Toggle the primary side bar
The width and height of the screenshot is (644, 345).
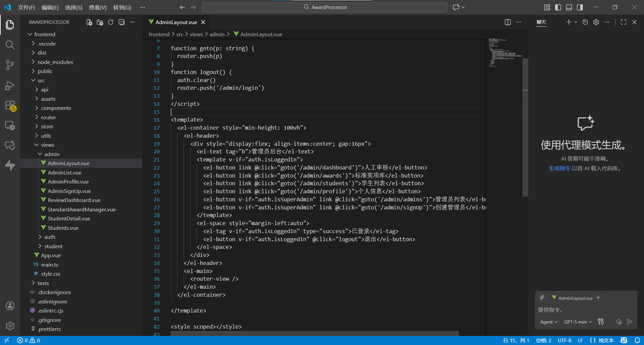[558, 7]
